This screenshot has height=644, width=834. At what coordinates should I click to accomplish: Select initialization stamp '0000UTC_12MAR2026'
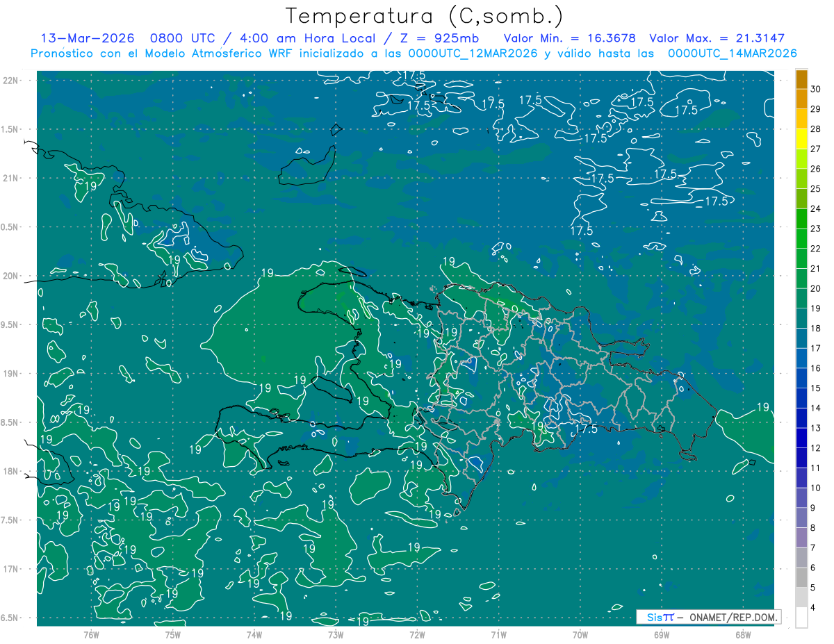[475, 53]
